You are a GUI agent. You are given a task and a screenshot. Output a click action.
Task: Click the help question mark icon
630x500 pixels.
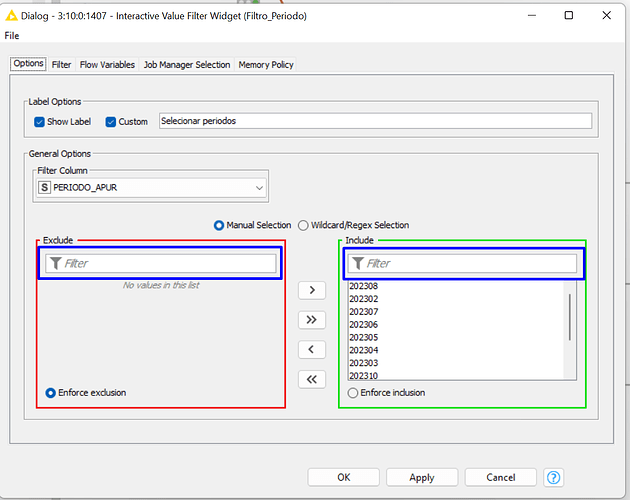[553, 477]
